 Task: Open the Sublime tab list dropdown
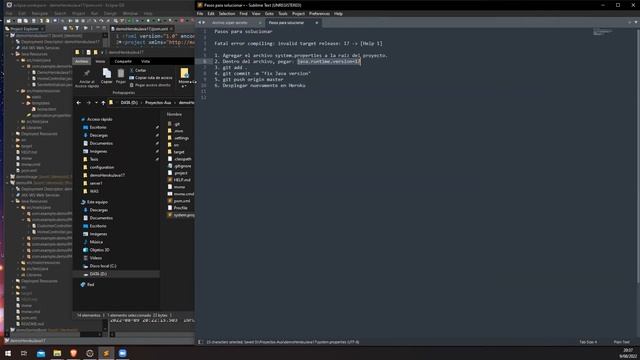tap(636, 22)
